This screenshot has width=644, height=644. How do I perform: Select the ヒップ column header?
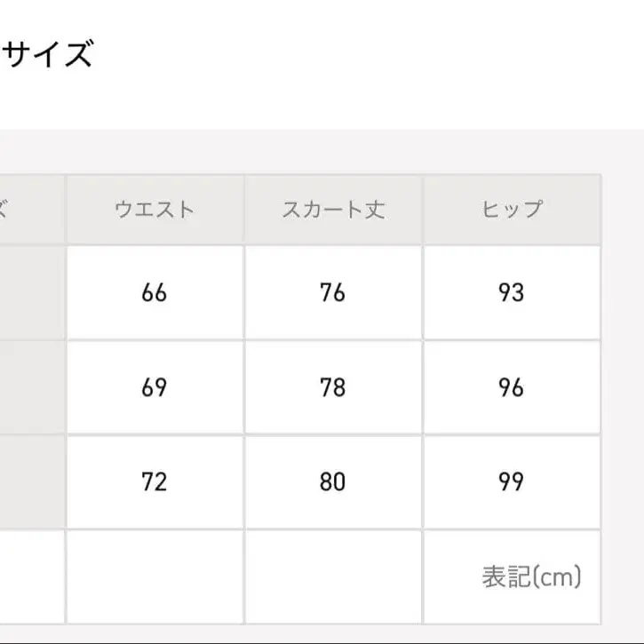512,210
